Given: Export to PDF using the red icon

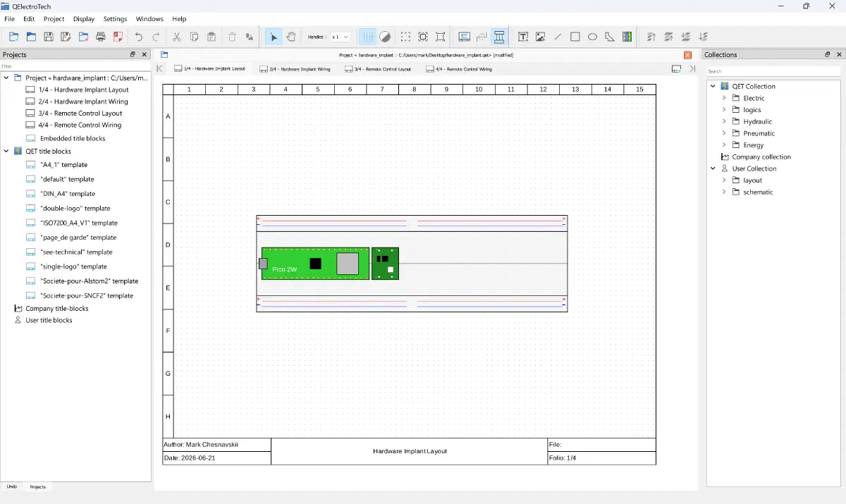Looking at the screenshot, I should 118,37.
